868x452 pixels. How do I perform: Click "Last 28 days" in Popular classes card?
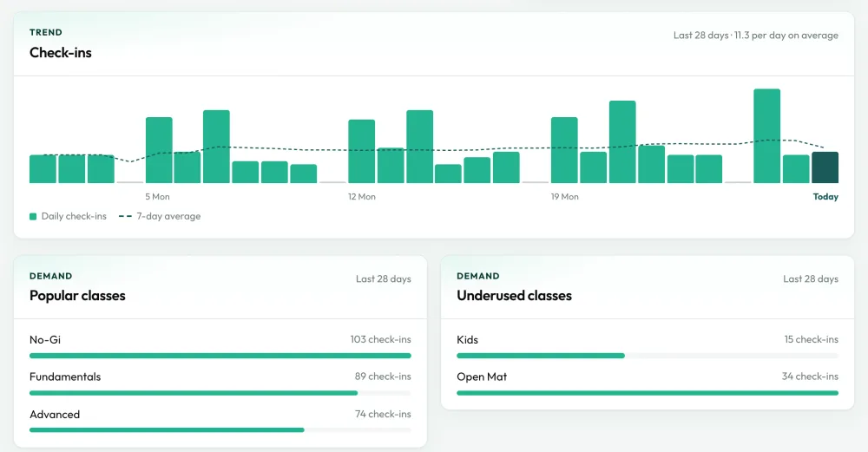384,278
